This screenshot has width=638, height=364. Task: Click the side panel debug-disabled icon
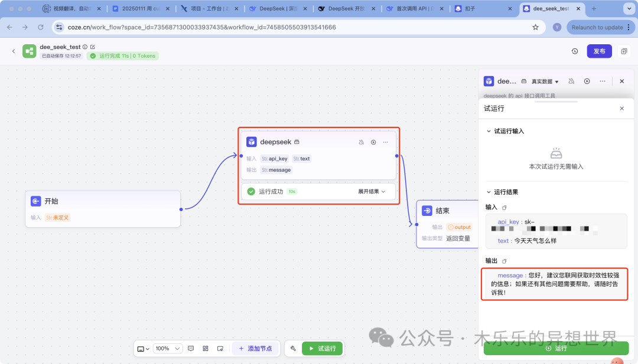(571, 81)
